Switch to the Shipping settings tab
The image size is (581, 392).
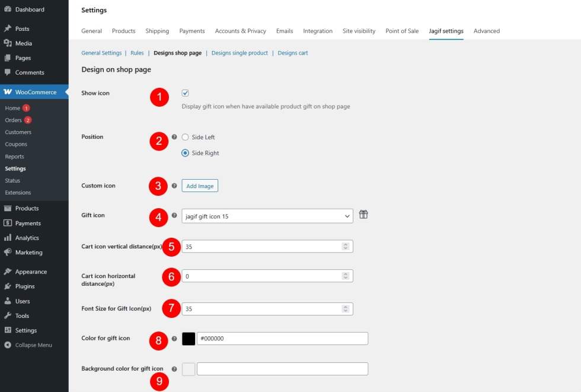point(157,31)
